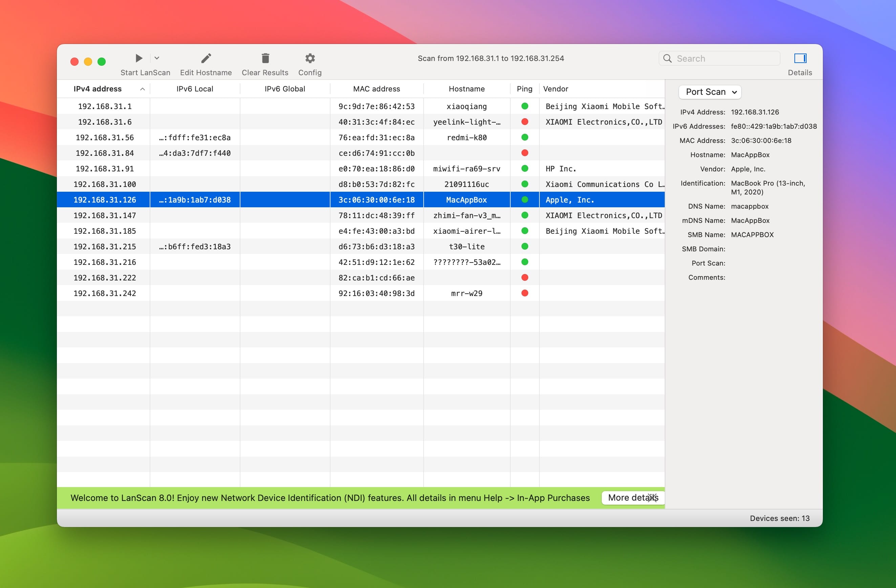Click the IPv6 Global column header
Viewport: 896px width, 588px height.
(x=284, y=89)
